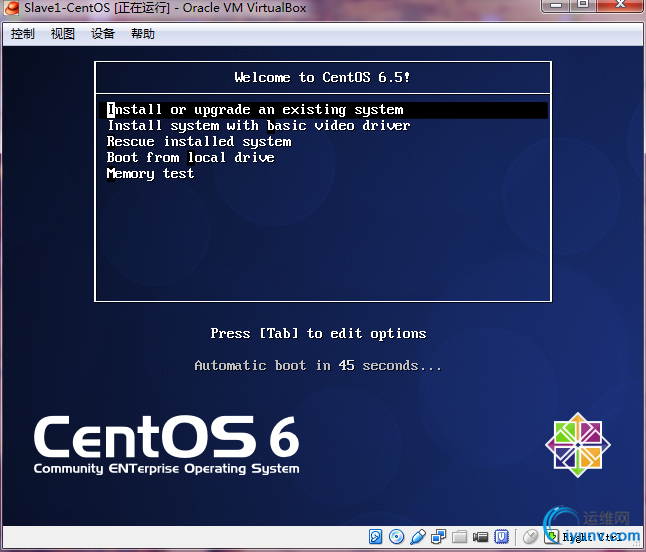Open the 设备 menu
646x552 pixels.
point(103,34)
